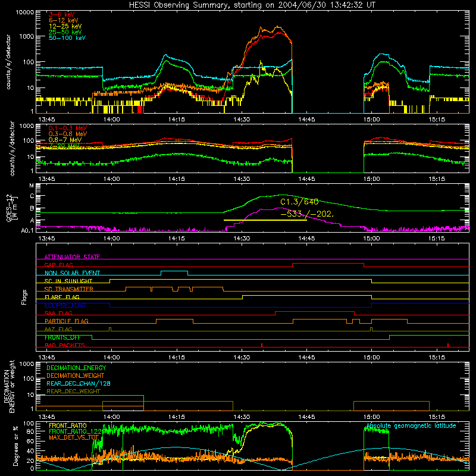The width and height of the screenshot is (476, 476).
Task: Select the 50-100 keV legend label
Action: pyautogui.click(x=67, y=38)
